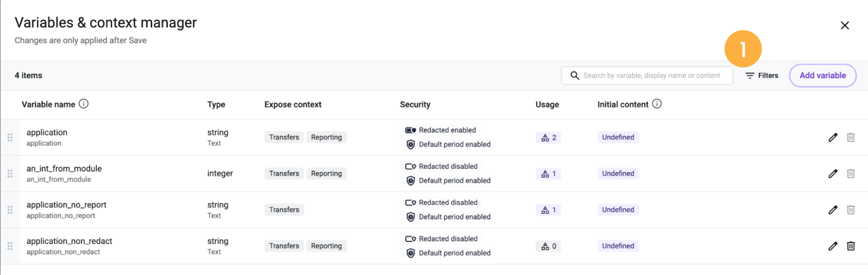
Task: Edit the application_non_redact variable
Action: (833, 246)
